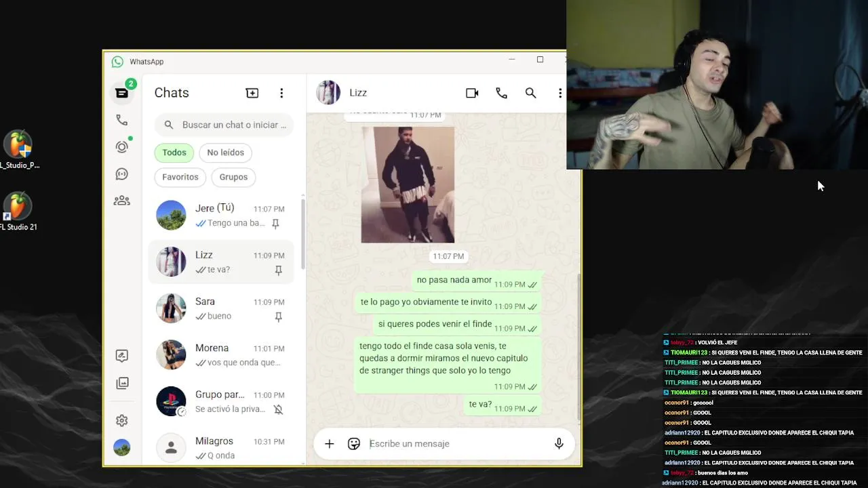Click the chat list scrollbar
868x488 pixels.
303,234
